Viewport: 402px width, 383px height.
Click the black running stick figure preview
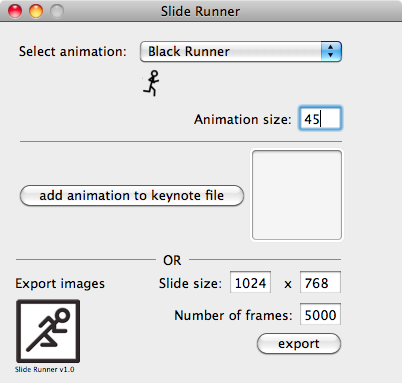point(151,83)
